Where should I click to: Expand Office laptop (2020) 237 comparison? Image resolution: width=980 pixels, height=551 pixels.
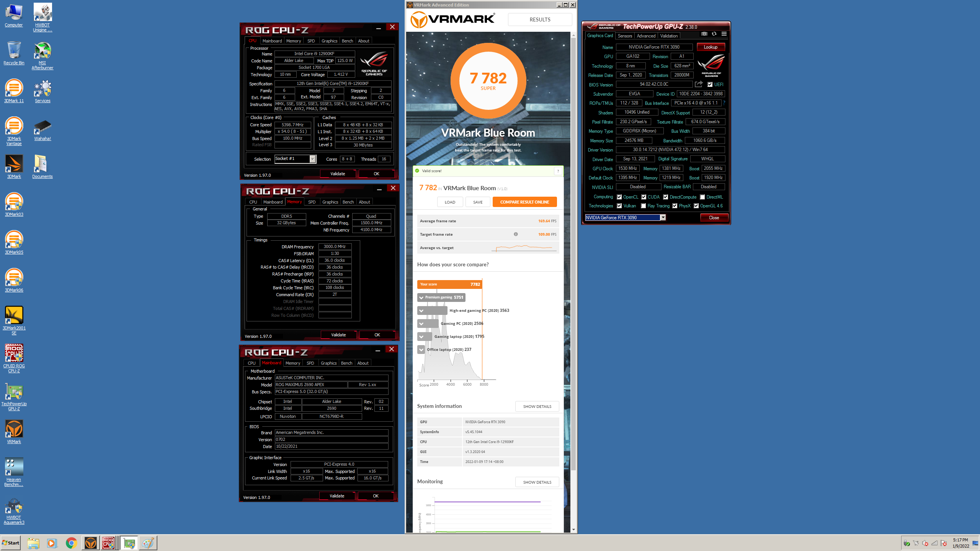pyautogui.click(x=421, y=350)
